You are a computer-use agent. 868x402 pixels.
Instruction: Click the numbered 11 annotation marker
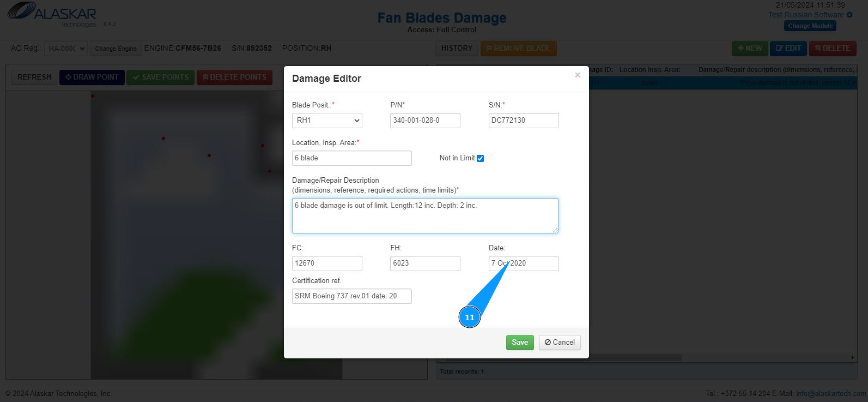(470, 317)
